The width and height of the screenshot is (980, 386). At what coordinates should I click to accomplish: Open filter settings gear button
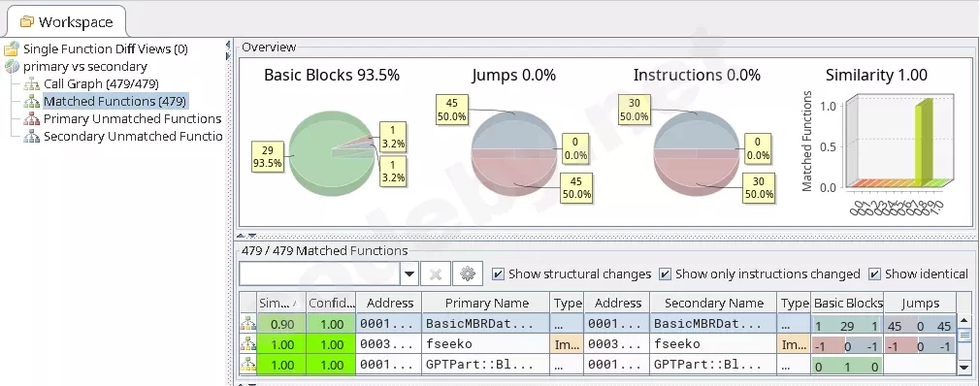click(468, 273)
